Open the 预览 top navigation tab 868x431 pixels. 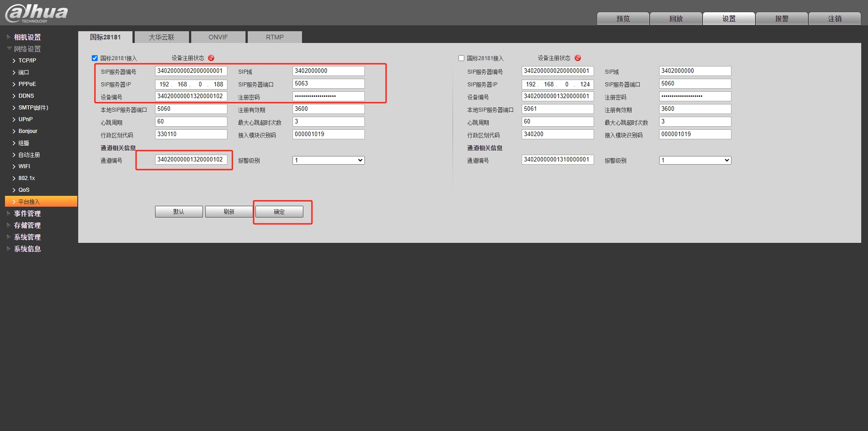click(x=623, y=19)
